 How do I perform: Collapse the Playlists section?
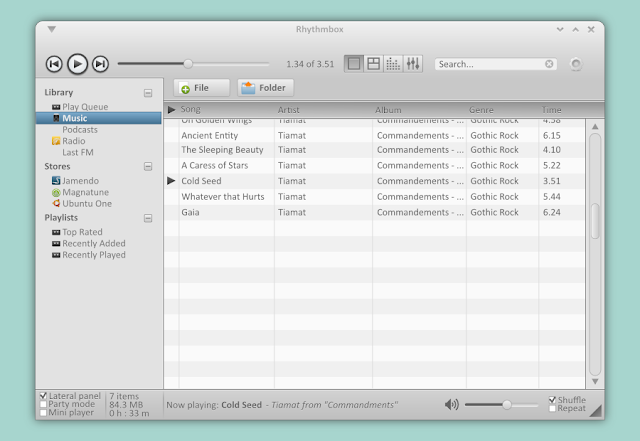tap(148, 218)
